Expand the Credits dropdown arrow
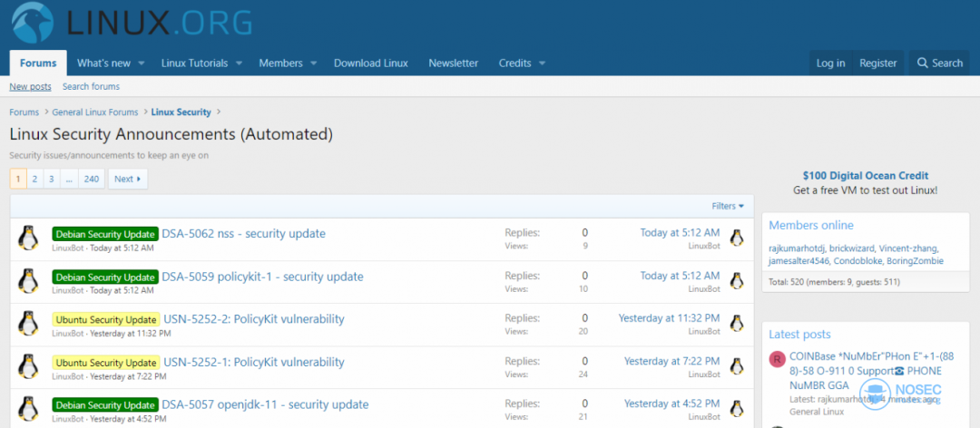The width and height of the screenshot is (980, 428). tap(542, 63)
